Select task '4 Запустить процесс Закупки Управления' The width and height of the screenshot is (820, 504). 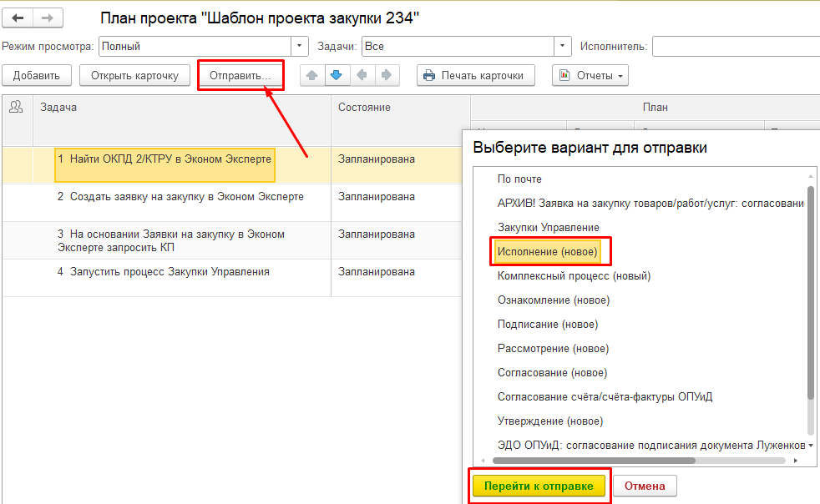pos(163,272)
